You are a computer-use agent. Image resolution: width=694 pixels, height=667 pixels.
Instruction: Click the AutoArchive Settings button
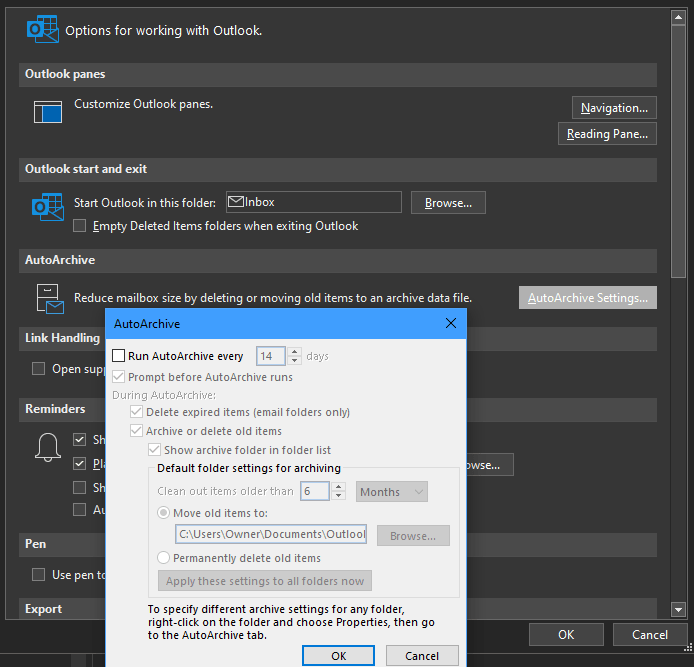point(588,298)
